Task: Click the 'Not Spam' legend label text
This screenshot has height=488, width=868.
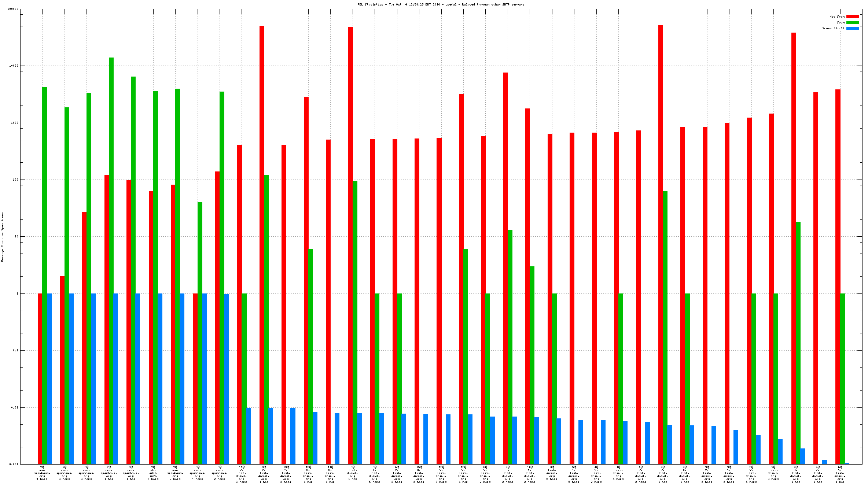Action: [837, 16]
